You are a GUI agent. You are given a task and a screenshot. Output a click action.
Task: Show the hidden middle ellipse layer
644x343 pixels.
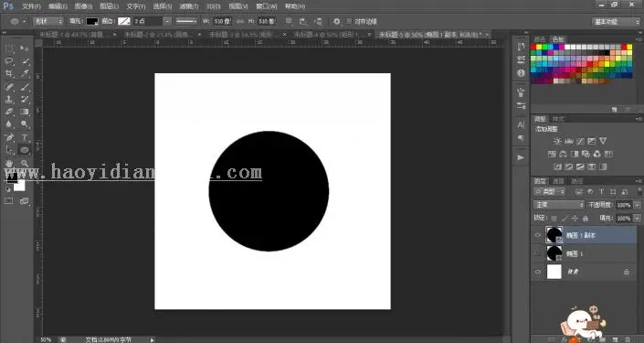point(538,253)
